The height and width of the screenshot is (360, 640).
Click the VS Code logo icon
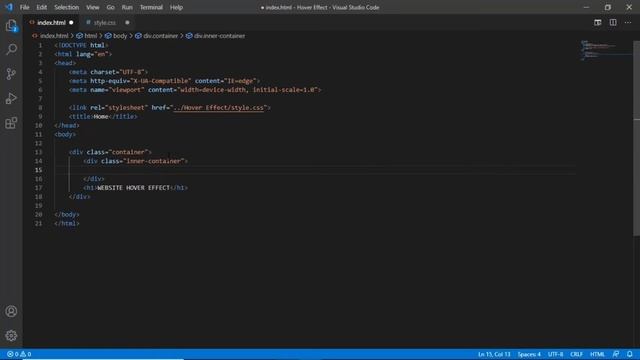(9, 7)
